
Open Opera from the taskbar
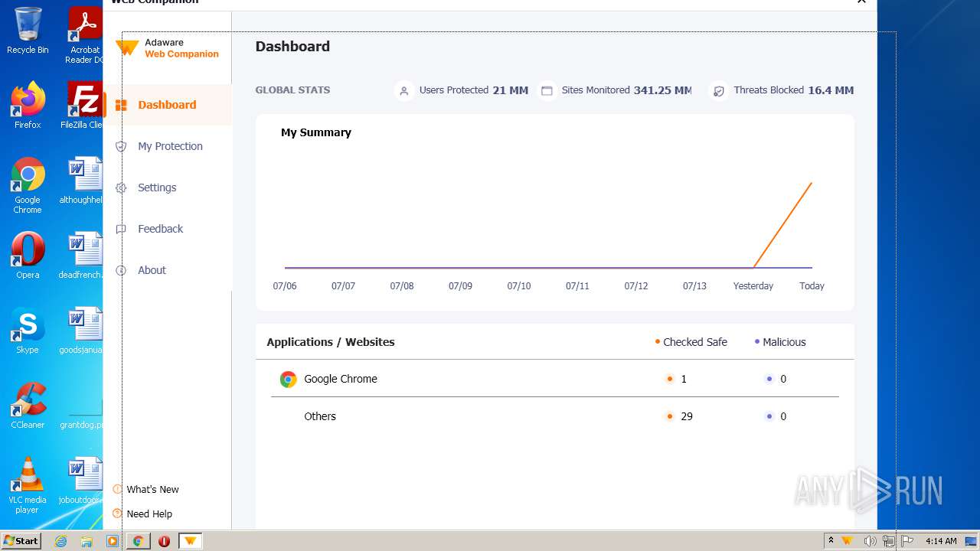click(164, 541)
